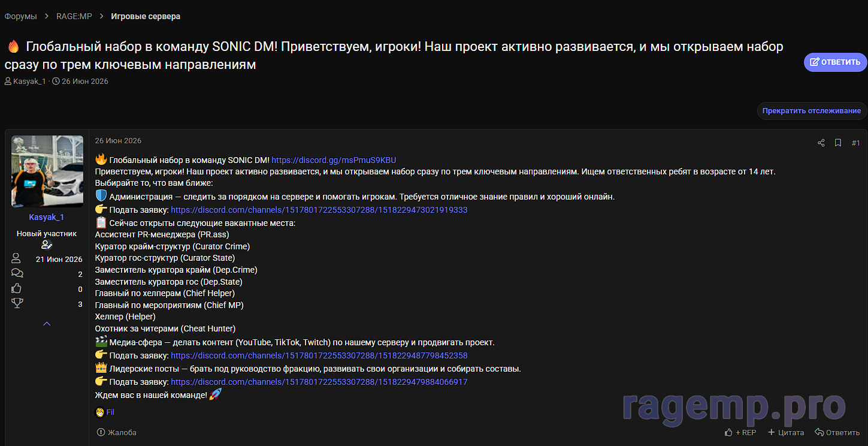
Task: Bookmark the post using the bookmark icon
Action: [838, 143]
